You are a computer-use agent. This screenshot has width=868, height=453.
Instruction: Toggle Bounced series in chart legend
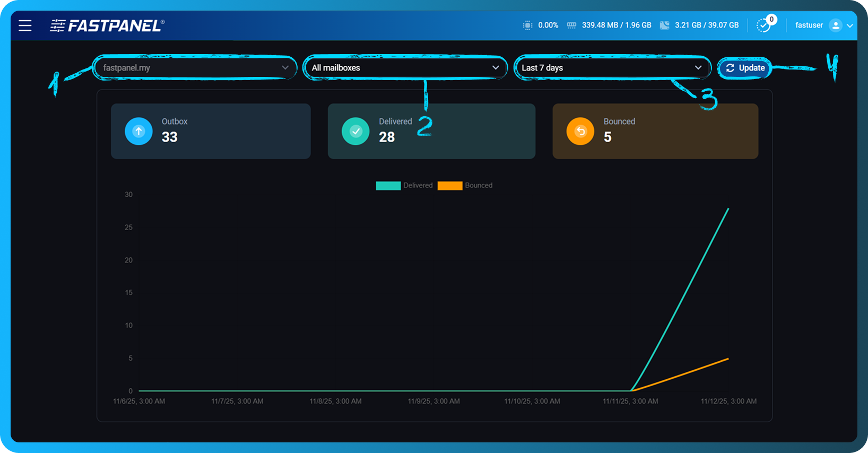450,186
